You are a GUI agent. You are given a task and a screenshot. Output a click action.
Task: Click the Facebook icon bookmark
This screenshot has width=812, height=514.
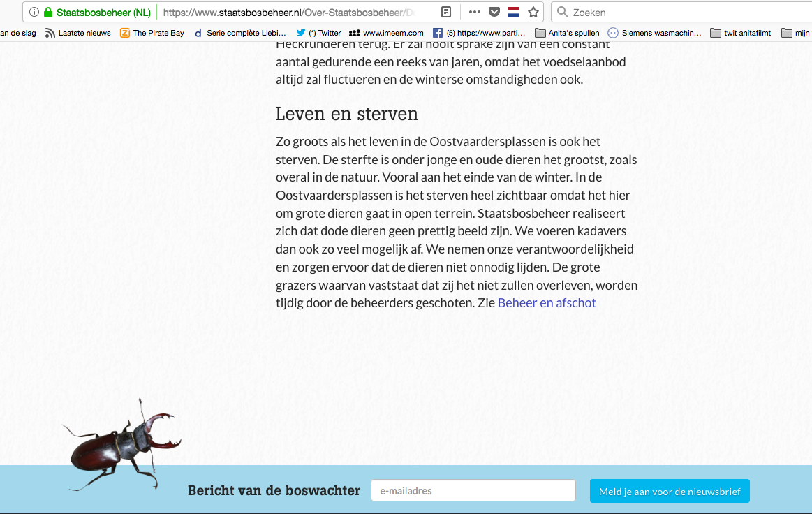point(438,32)
